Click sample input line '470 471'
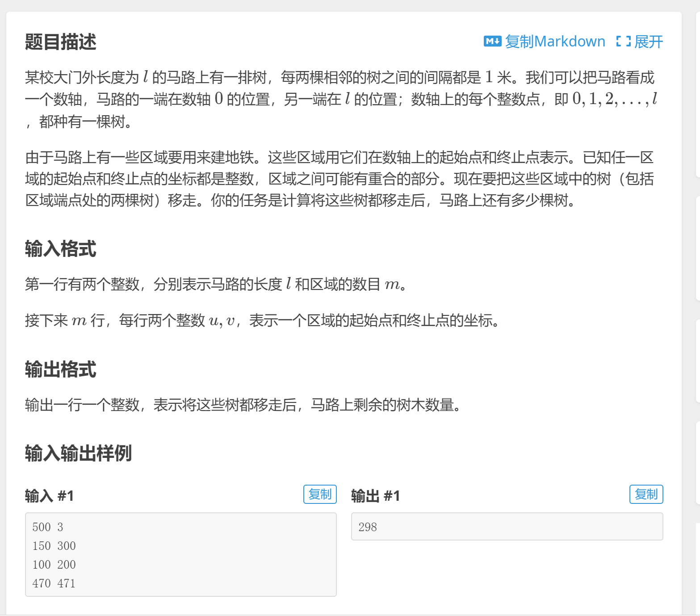 (54, 583)
